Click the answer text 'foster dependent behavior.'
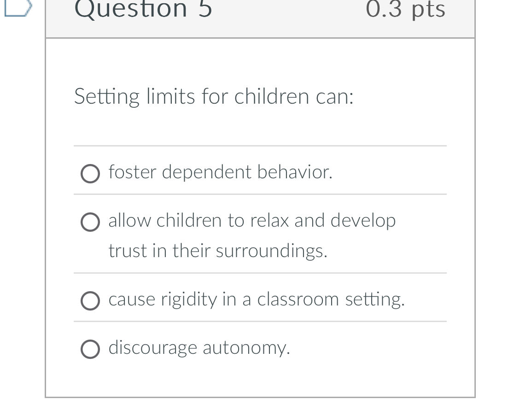 [x=221, y=172]
